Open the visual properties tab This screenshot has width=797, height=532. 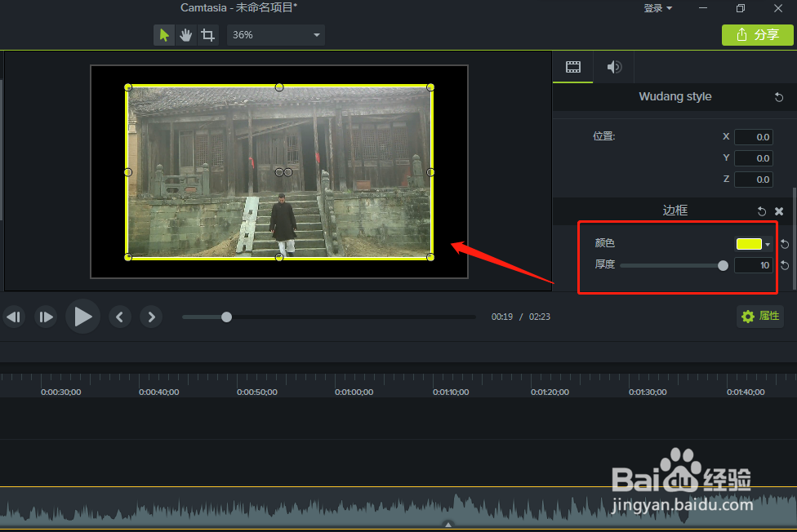pyautogui.click(x=572, y=67)
